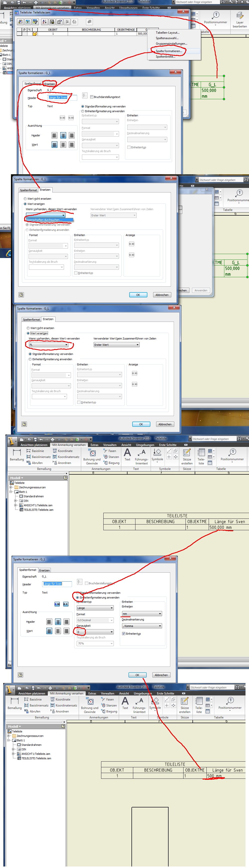The image size is (249, 868).
Task: Click OK in the PL dialog
Action: [x=141, y=424]
